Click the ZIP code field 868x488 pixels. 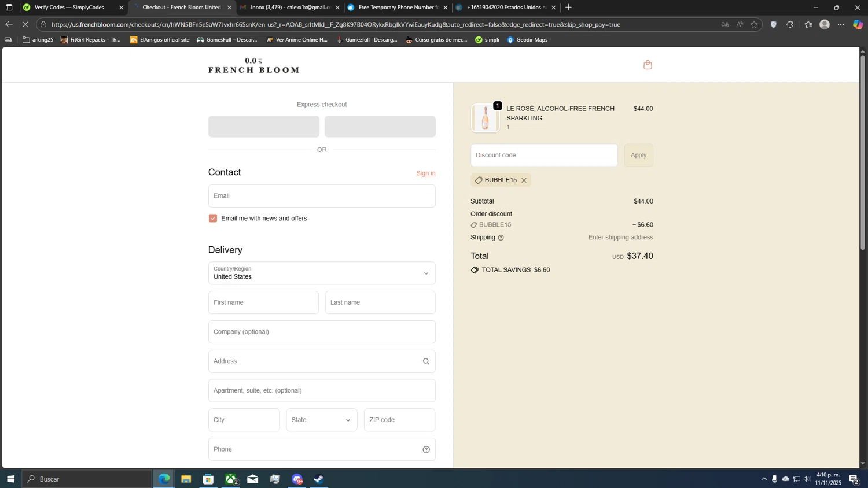point(399,420)
